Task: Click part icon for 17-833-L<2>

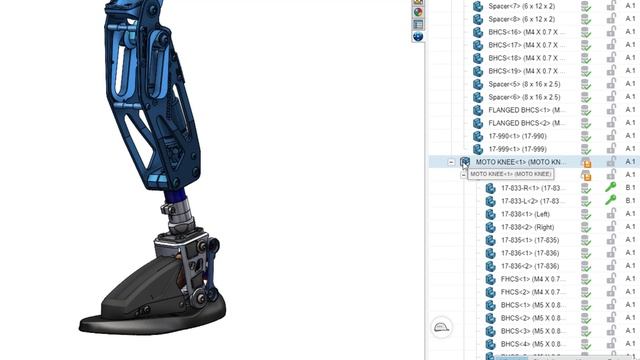Action: 491,201
